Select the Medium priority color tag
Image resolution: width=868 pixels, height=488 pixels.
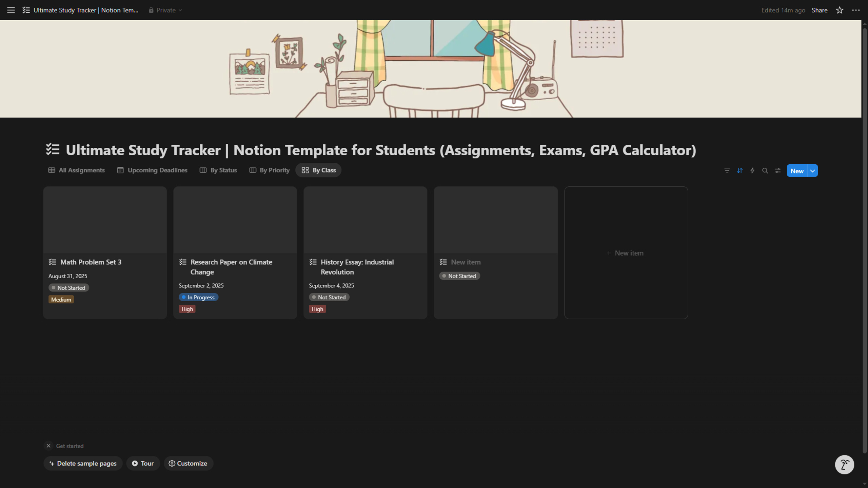tap(61, 300)
